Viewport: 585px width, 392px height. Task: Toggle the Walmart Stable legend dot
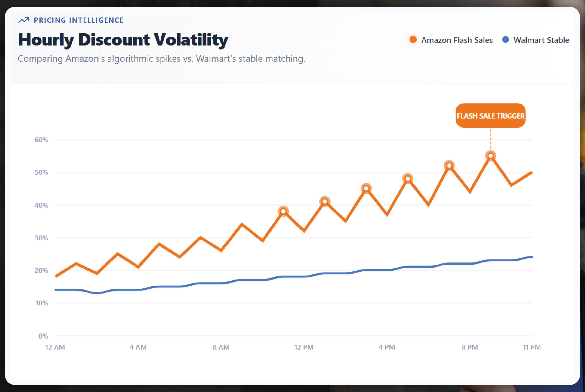click(505, 40)
